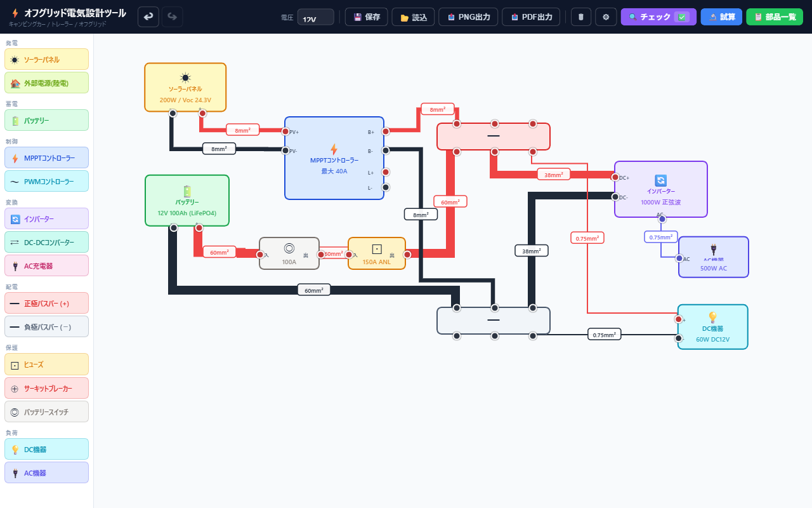Undo the last action with the back arrow

coord(148,17)
